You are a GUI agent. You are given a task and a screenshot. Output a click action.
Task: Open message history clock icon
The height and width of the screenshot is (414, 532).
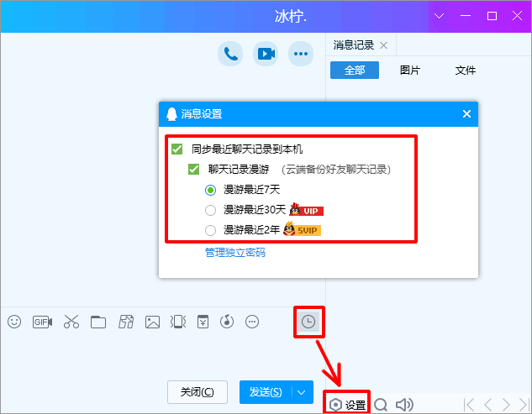coord(308,322)
